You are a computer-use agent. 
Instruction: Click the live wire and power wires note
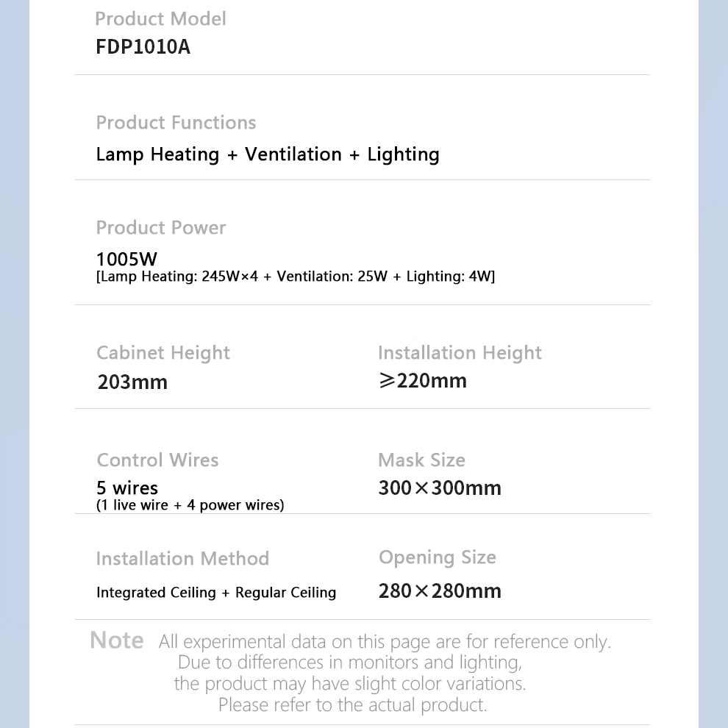point(190,505)
